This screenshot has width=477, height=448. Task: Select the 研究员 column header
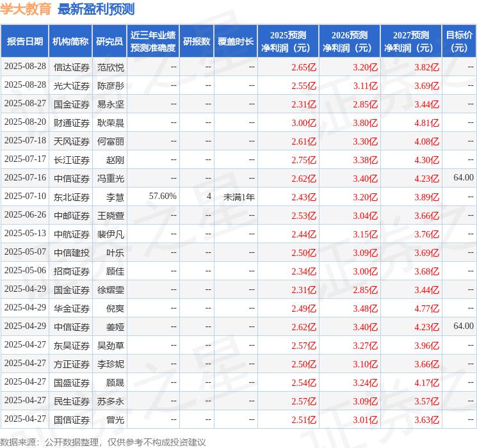coord(109,42)
